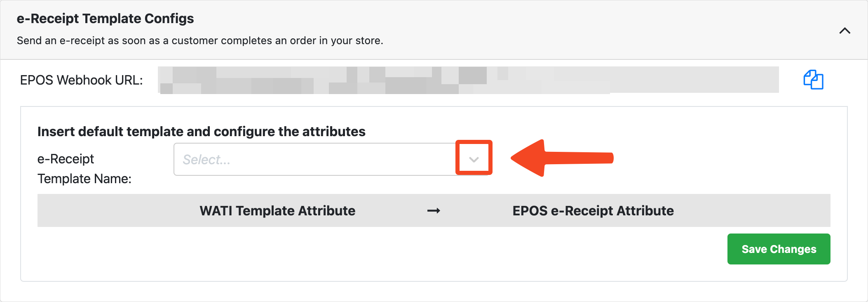Click the mapping arrow between attribute columns
This screenshot has width=868, height=302.
[x=434, y=211]
